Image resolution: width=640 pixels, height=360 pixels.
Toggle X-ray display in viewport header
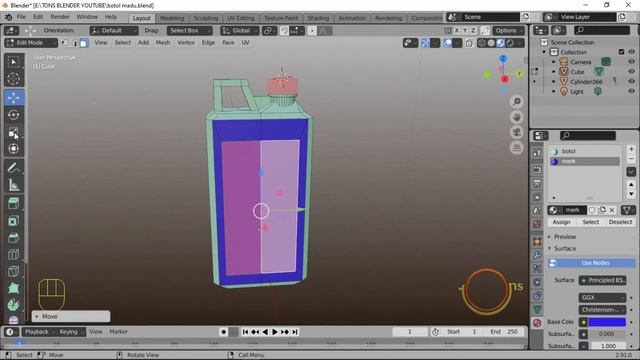tap(469, 43)
